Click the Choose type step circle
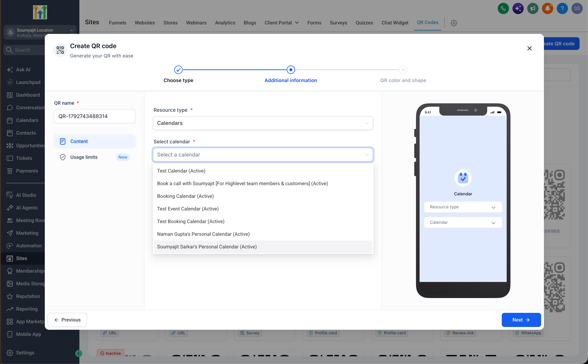 click(x=178, y=70)
